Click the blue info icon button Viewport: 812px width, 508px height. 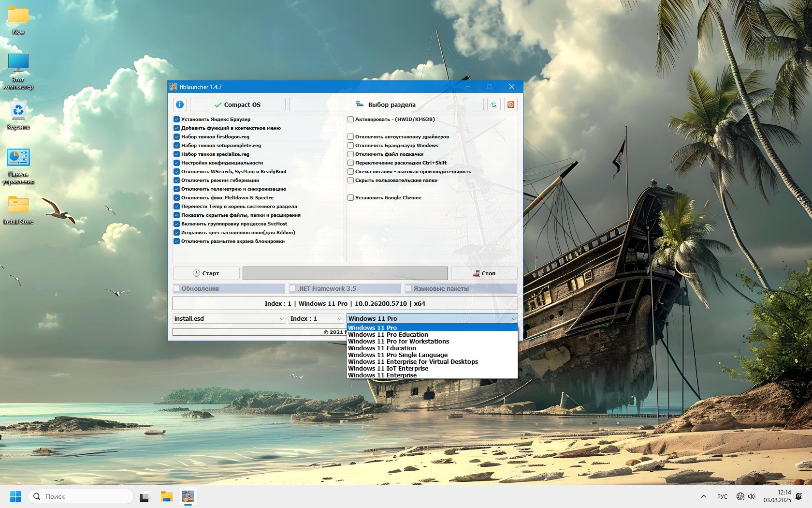pyautogui.click(x=180, y=105)
